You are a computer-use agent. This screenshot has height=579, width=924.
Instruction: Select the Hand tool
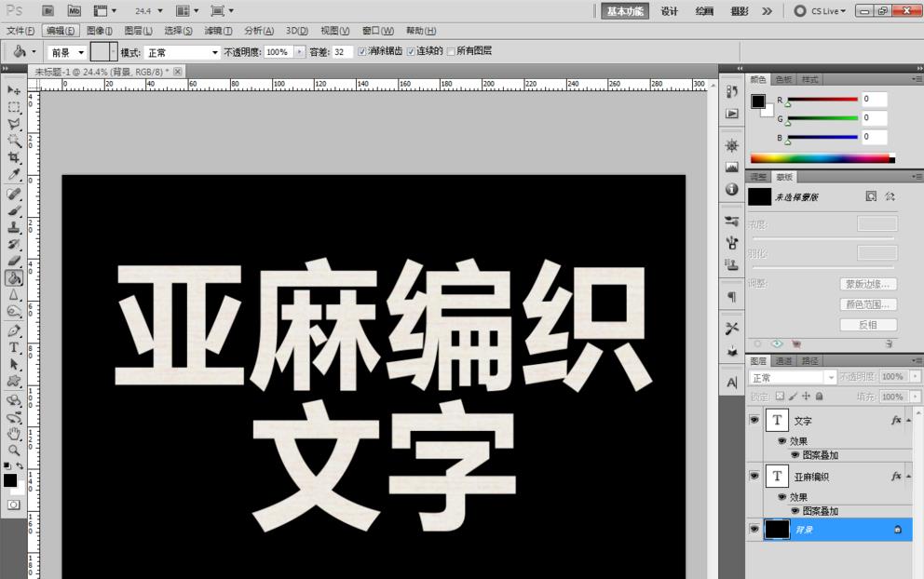(14, 434)
